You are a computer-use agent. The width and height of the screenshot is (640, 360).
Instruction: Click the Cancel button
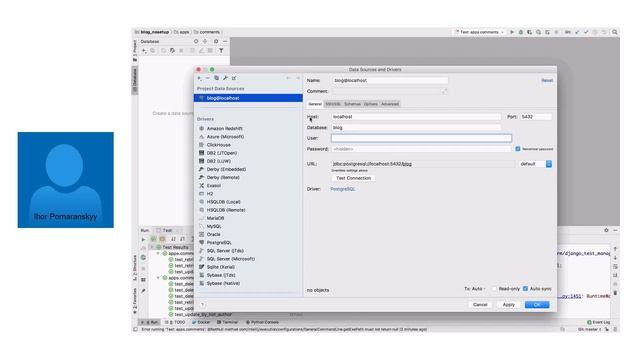click(x=480, y=304)
